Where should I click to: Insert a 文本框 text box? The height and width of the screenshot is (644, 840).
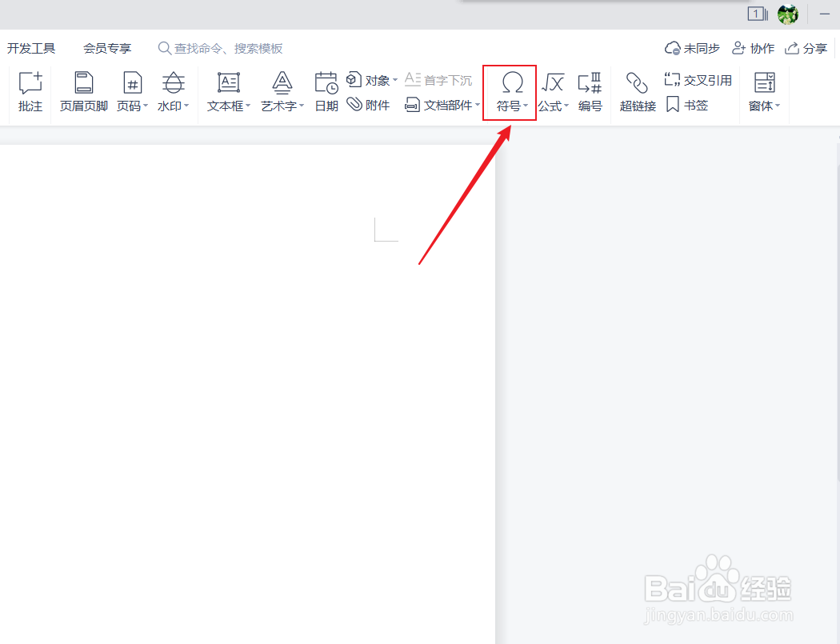[x=229, y=92]
